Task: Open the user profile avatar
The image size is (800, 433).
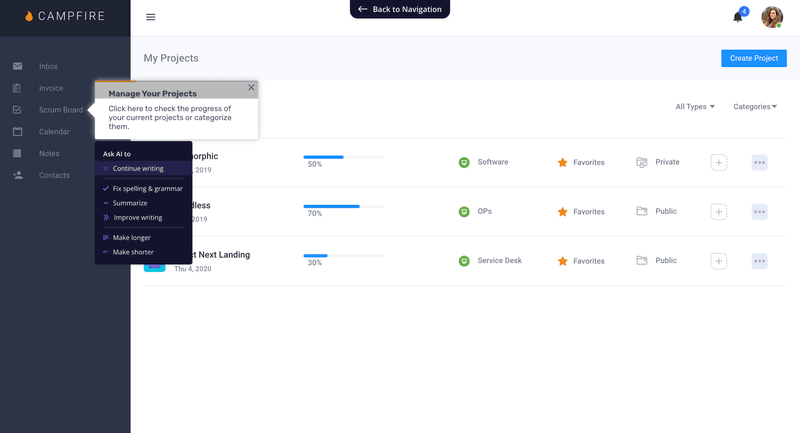Action: click(x=772, y=17)
